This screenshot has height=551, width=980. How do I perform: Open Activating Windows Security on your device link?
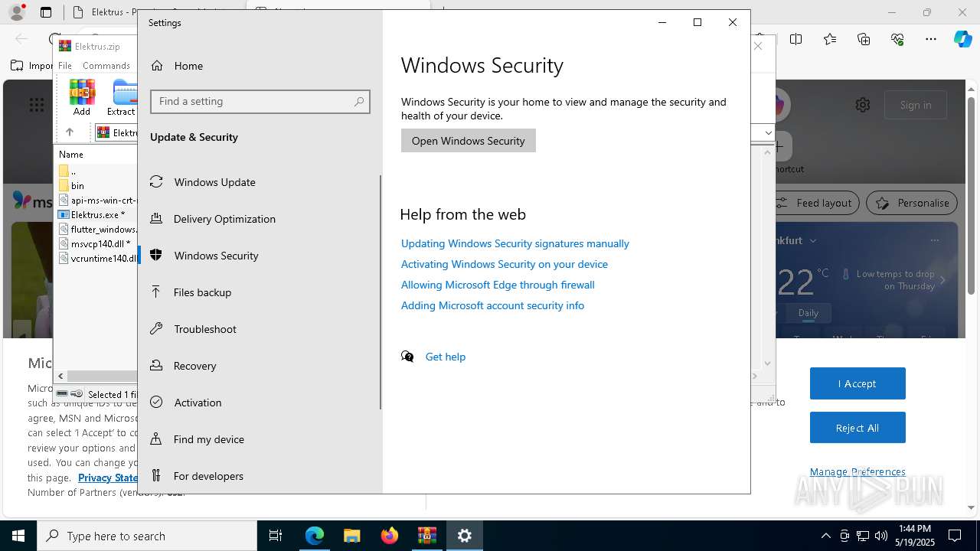click(505, 264)
